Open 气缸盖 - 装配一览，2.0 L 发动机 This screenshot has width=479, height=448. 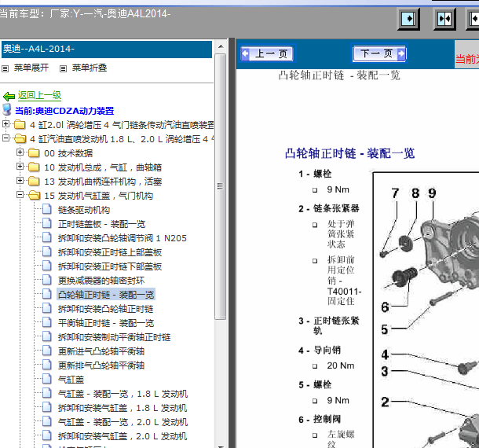[x=122, y=422]
